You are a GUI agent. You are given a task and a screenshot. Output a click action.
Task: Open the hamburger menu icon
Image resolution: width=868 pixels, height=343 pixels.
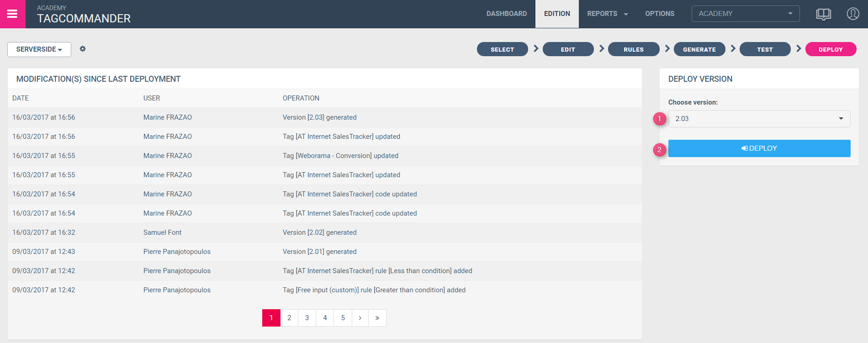pyautogui.click(x=12, y=14)
